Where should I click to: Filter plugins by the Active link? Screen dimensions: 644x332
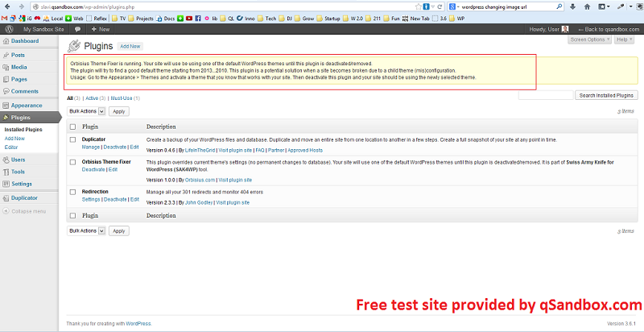coord(92,98)
